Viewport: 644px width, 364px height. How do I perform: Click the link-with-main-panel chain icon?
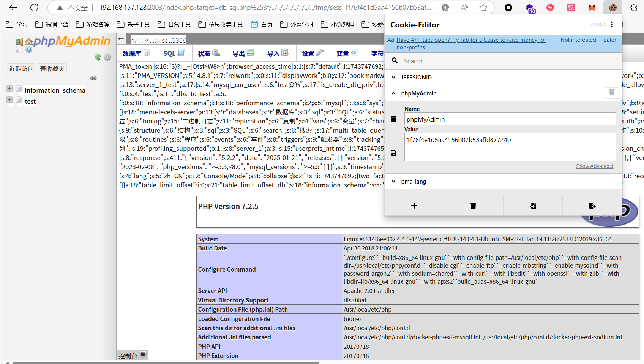pos(93,78)
